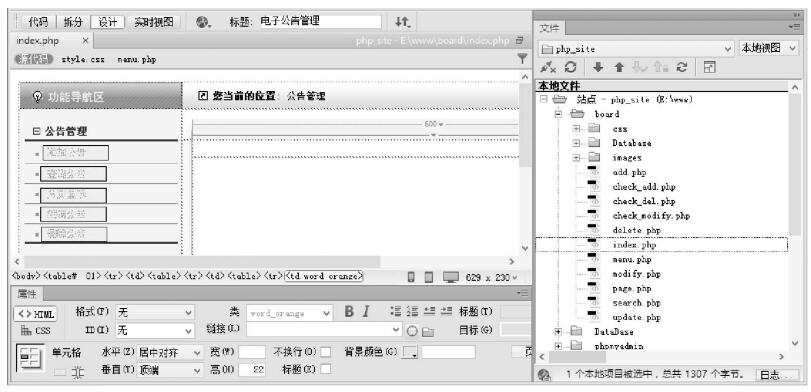The width and height of the screenshot is (811, 392).
Task: Click the connect to remote server icon
Action: pos(548,68)
